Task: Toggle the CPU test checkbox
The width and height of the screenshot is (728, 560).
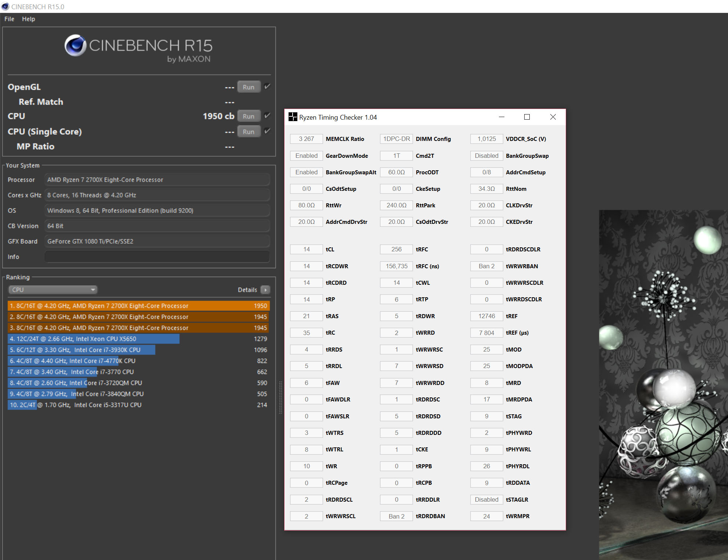Action: point(267,116)
